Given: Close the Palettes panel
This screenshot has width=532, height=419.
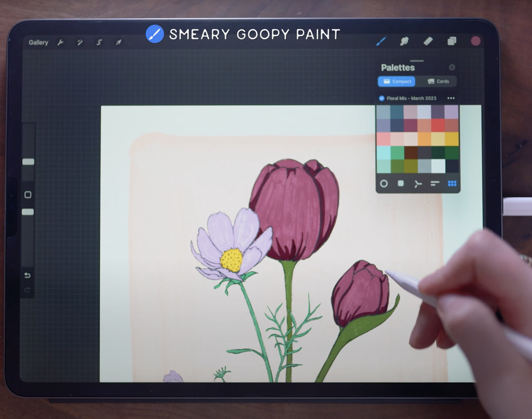Looking at the screenshot, I should (453, 67).
